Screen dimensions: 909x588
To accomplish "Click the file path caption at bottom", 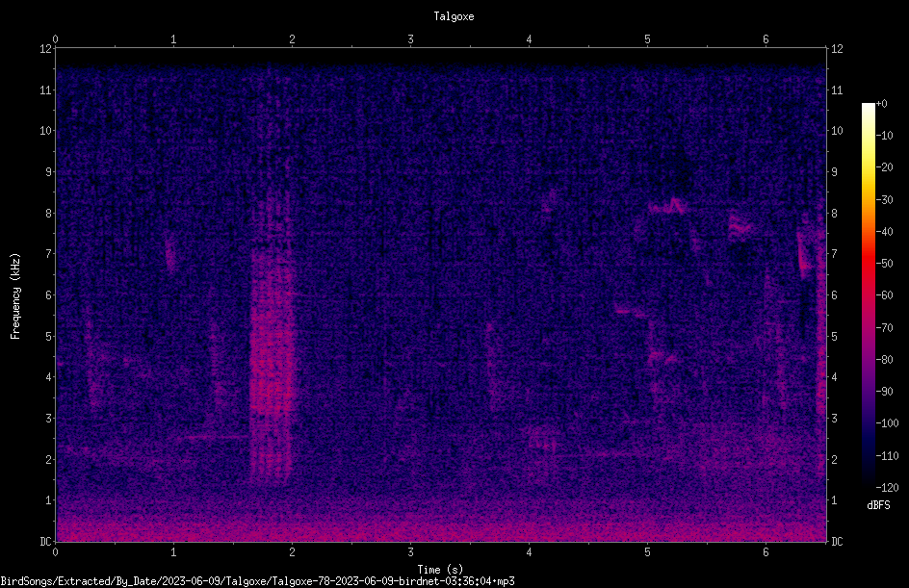I will point(257,581).
